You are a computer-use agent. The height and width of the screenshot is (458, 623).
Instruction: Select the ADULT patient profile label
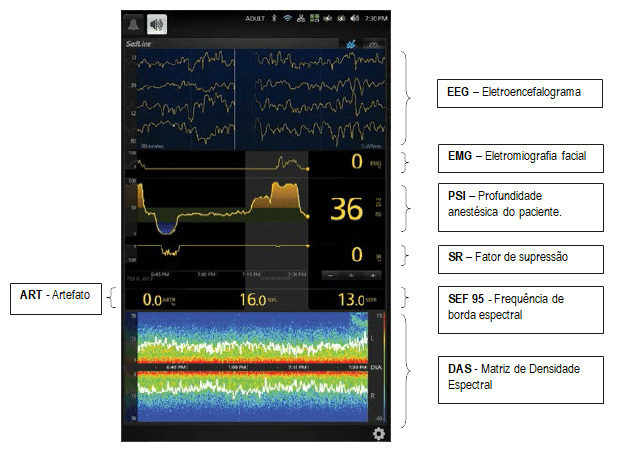pos(253,19)
